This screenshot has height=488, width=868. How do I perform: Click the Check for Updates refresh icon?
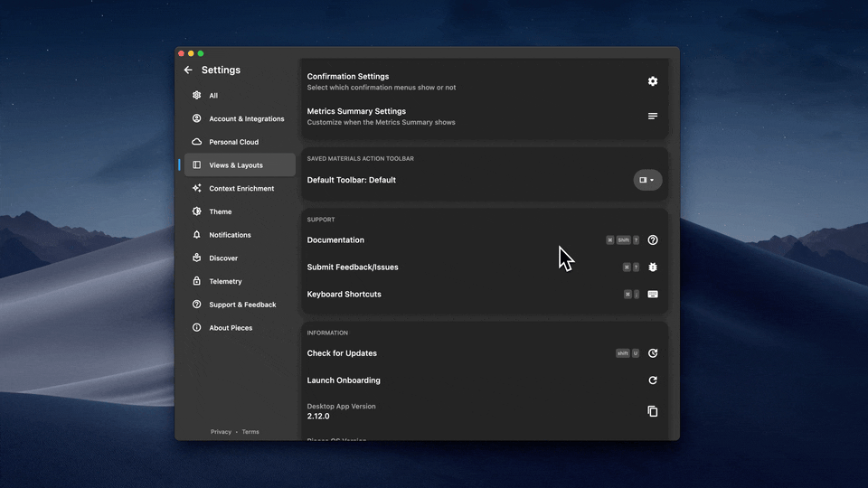point(653,353)
